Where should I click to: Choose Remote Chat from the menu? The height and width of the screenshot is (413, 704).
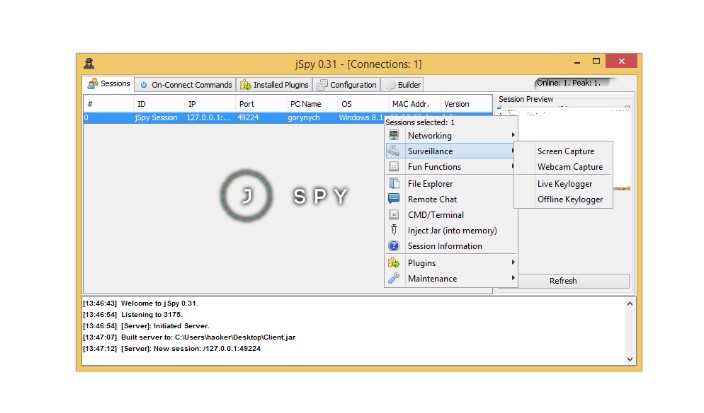(451, 199)
